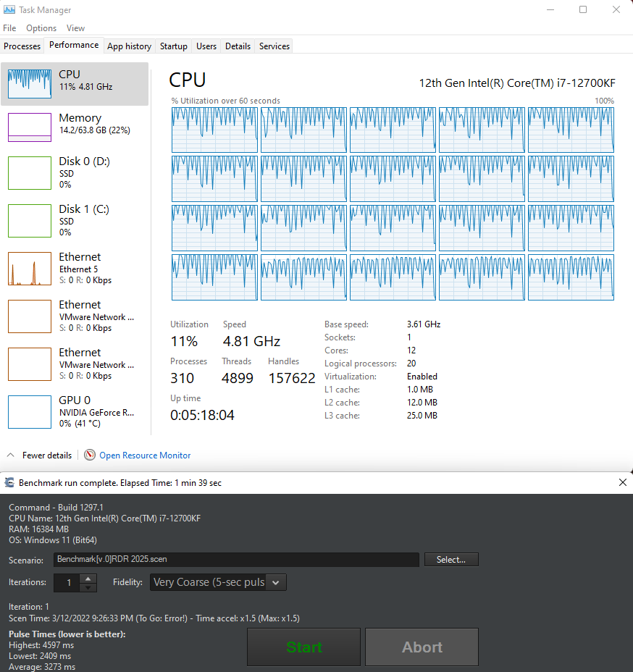The image size is (633, 672).
Task: Decrease Iterations with the down arrow
Action: point(88,587)
